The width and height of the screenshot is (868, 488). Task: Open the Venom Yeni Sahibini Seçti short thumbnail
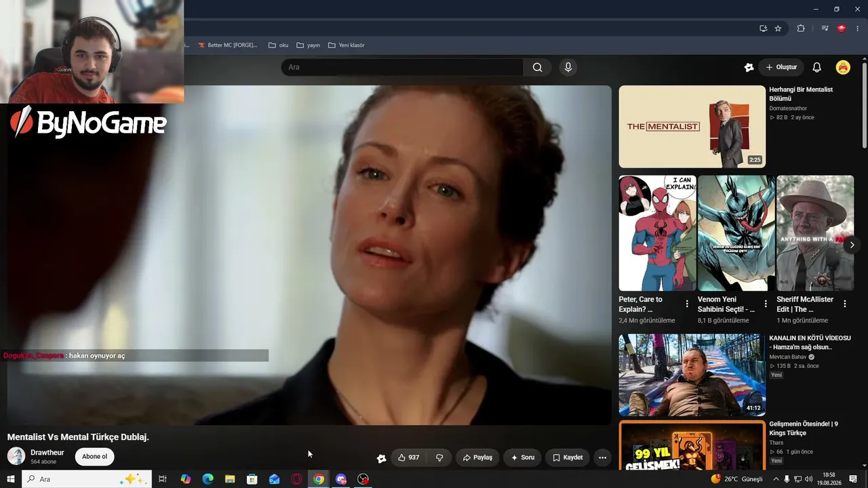736,233
